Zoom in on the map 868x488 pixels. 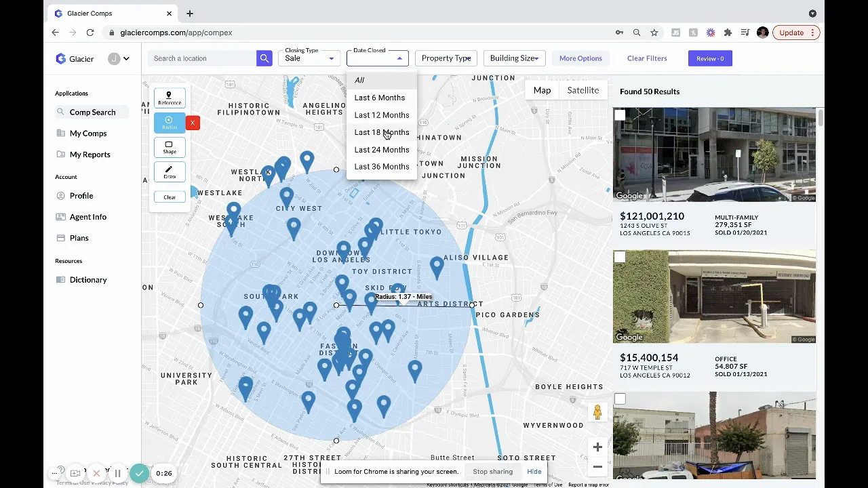pyautogui.click(x=597, y=447)
